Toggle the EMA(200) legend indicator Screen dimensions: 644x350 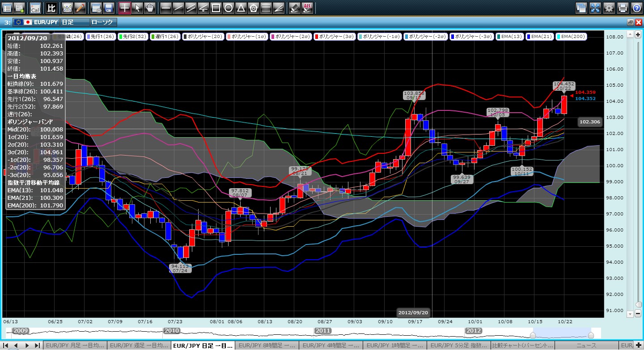(571, 37)
